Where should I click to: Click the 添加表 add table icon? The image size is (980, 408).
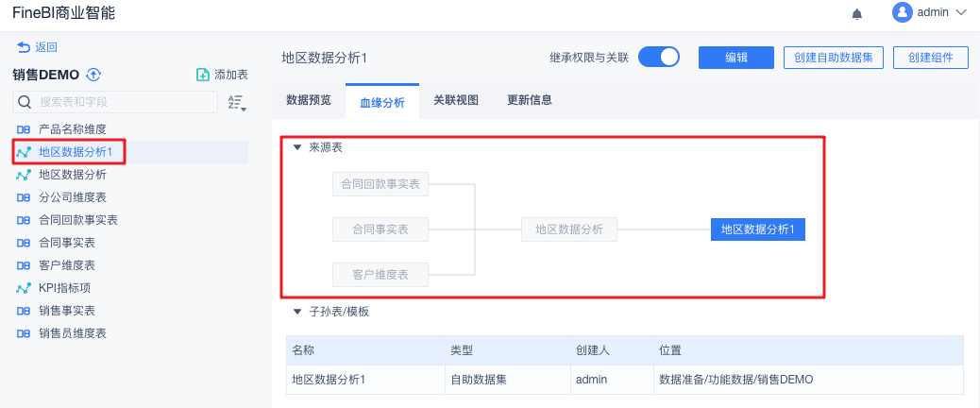click(202, 75)
